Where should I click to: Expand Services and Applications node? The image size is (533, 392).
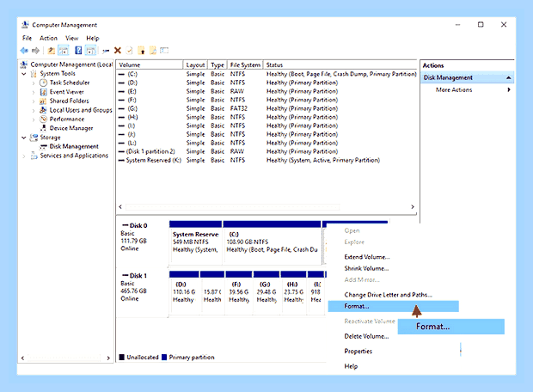point(24,156)
